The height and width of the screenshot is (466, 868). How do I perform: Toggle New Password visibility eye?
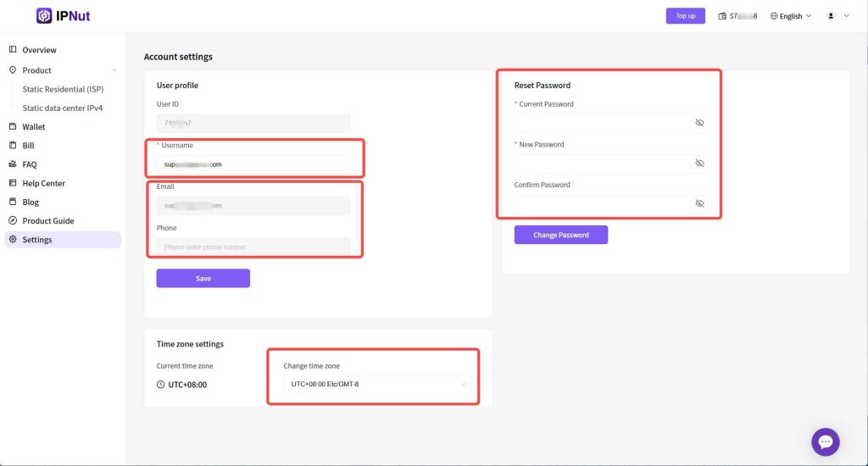point(699,163)
